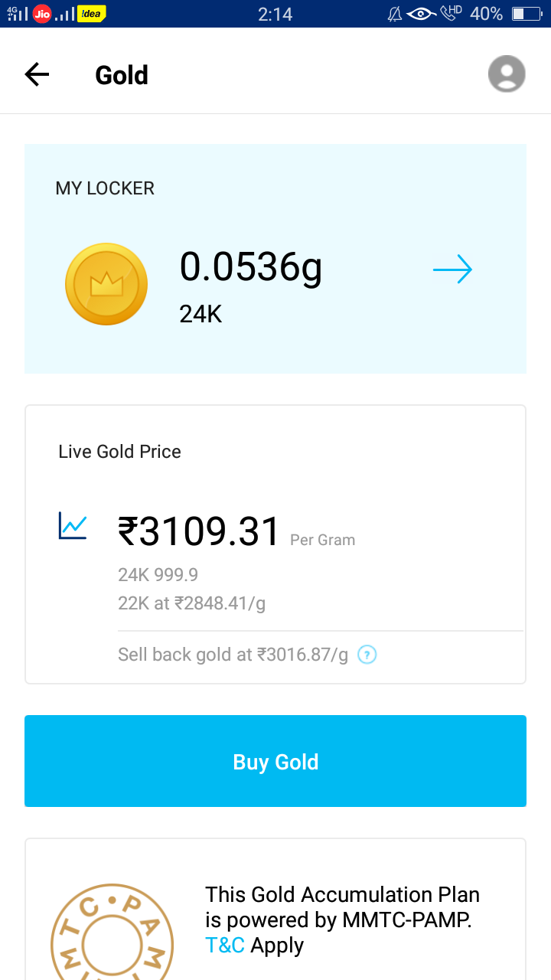Tap the 0.0536g locker balance

pos(251,268)
